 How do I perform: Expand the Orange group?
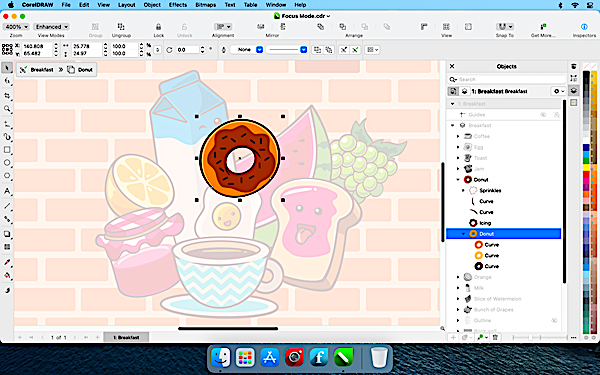(x=458, y=277)
